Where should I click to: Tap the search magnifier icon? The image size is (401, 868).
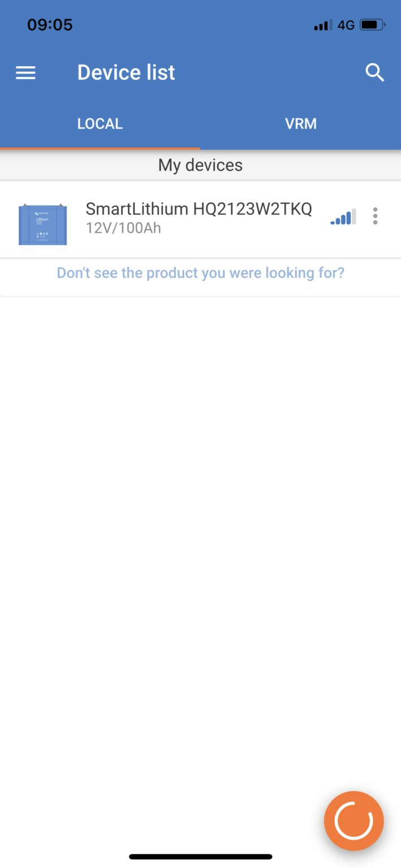tap(375, 73)
